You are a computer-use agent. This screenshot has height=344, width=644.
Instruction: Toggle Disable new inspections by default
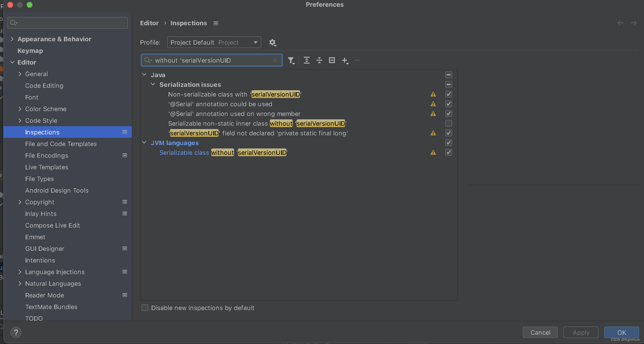pyautogui.click(x=145, y=308)
